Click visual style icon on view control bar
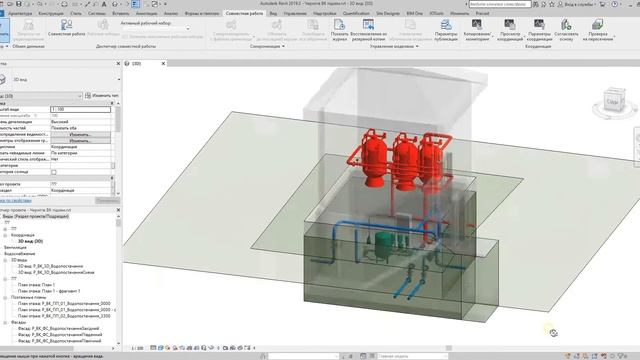Screen dimensions: 640x360 pyautogui.click(x=160, y=348)
